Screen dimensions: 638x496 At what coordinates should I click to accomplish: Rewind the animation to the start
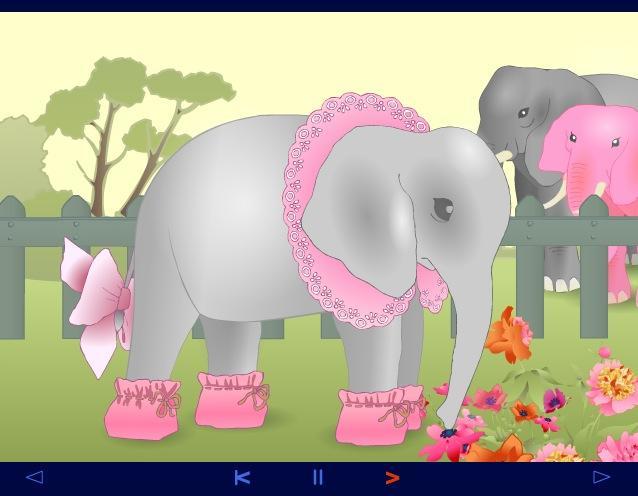pyautogui.click(x=241, y=478)
